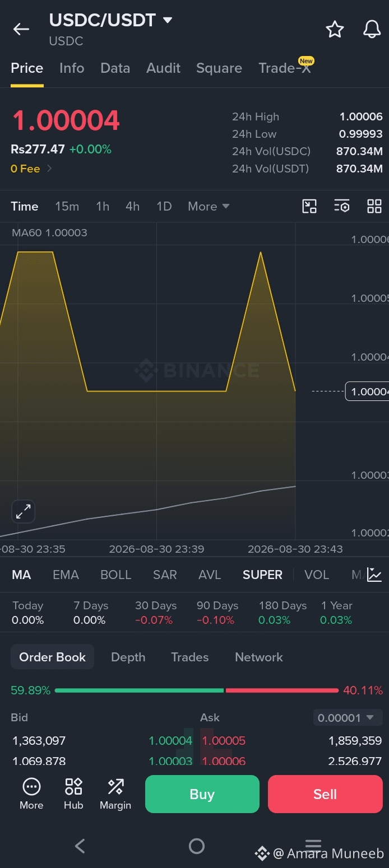Image resolution: width=389 pixels, height=868 pixels.
Task: Tap Android back navigation button
Action: click(x=80, y=846)
